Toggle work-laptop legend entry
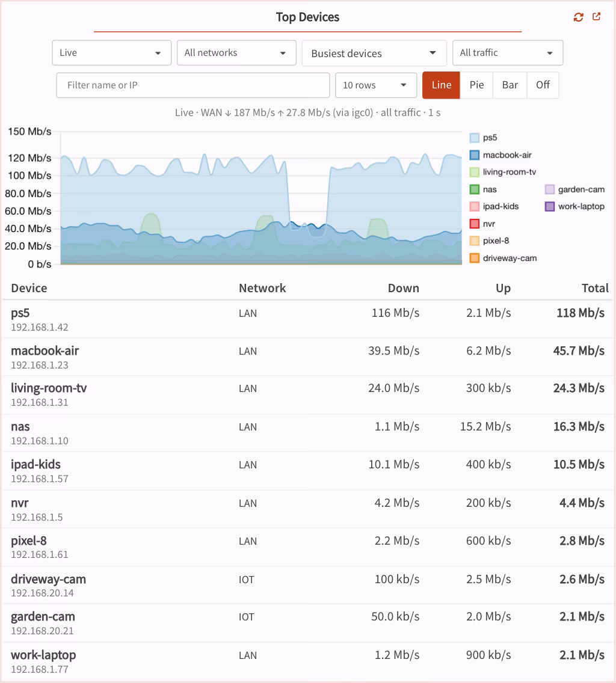 tap(575, 206)
